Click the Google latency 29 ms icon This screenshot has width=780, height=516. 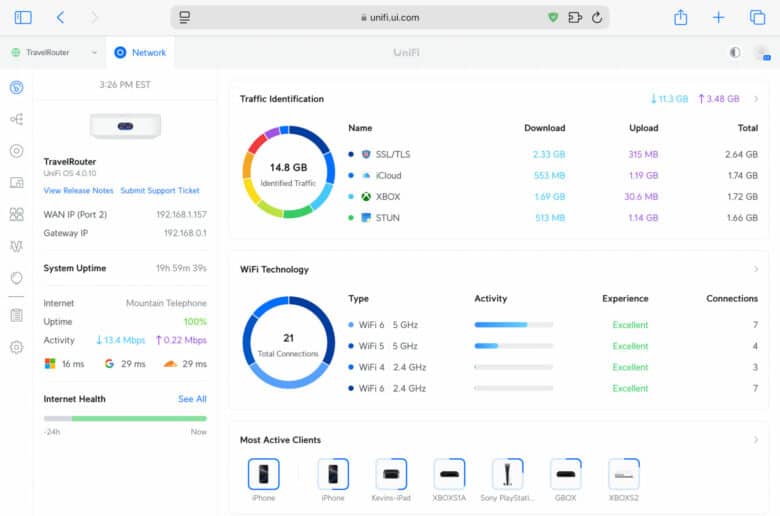[x=109, y=364]
